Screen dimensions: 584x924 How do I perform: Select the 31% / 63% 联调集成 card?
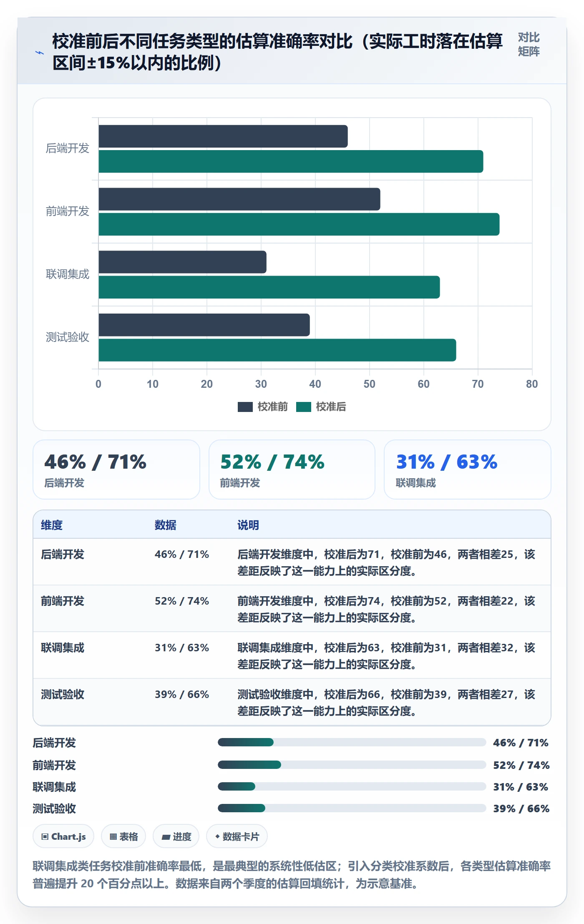(x=468, y=470)
